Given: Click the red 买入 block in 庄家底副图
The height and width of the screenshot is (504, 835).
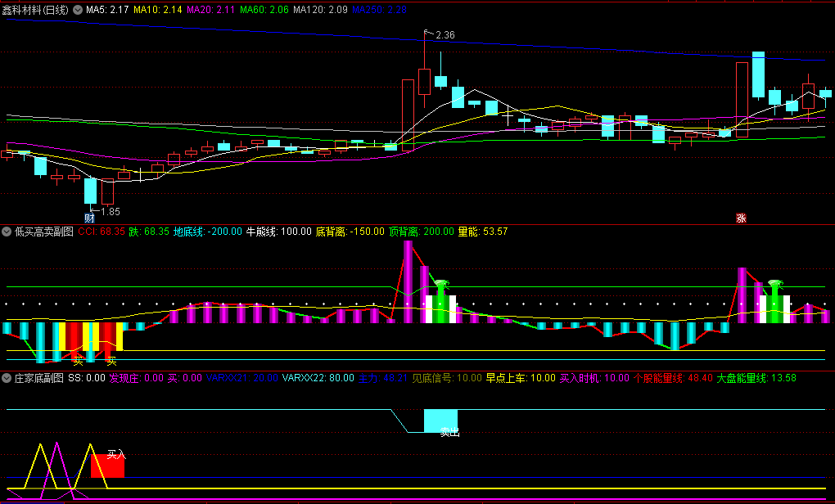Looking at the screenshot, I should coord(107,466).
